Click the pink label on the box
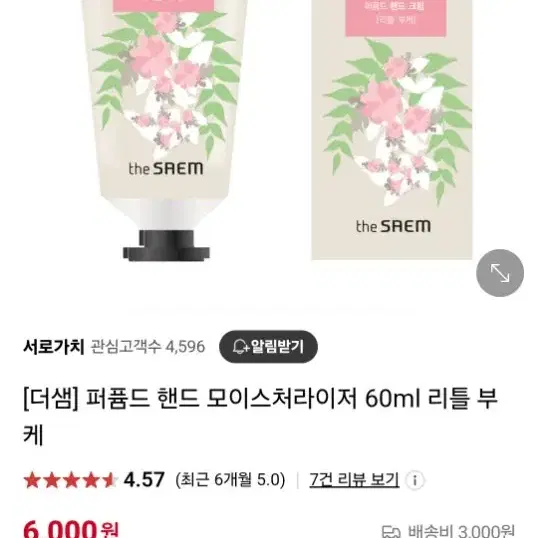This screenshot has height=538, width=538. coord(395,17)
